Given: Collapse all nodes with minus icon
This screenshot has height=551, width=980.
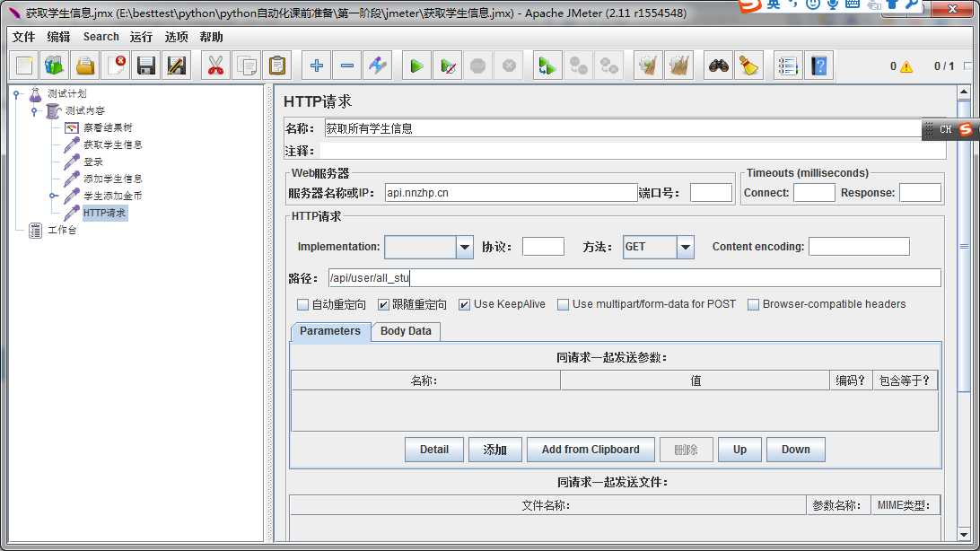Looking at the screenshot, I should 347,66.
